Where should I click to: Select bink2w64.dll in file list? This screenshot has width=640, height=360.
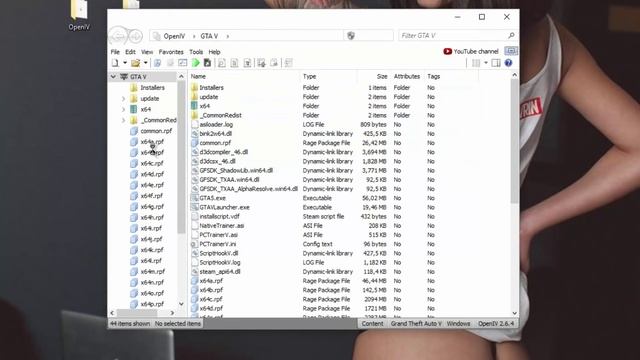click(x=216, y=133)
